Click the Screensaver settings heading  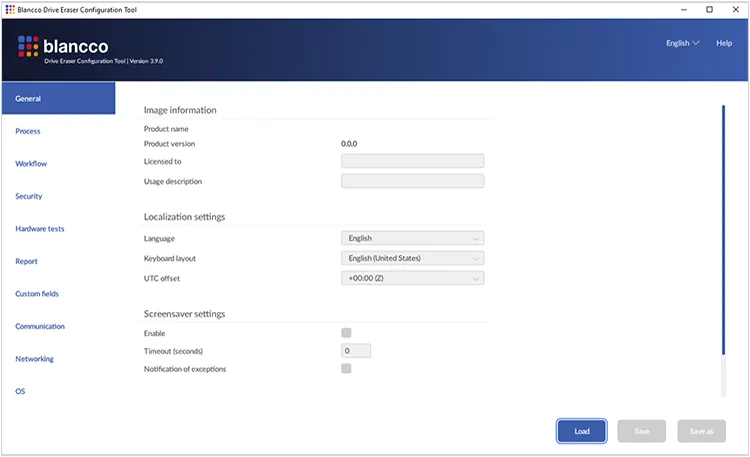184,314
